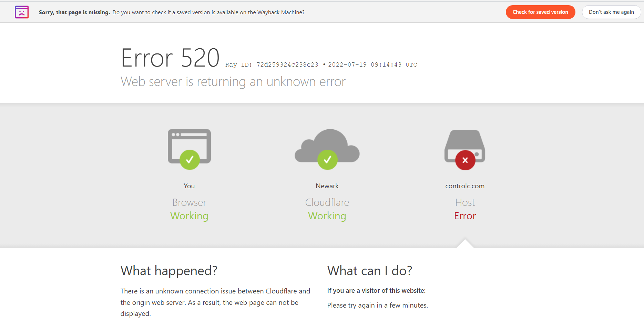Click 'Web server is returning an unknown error'
This screenshot has height=320, width=644.
pos(233,82)
